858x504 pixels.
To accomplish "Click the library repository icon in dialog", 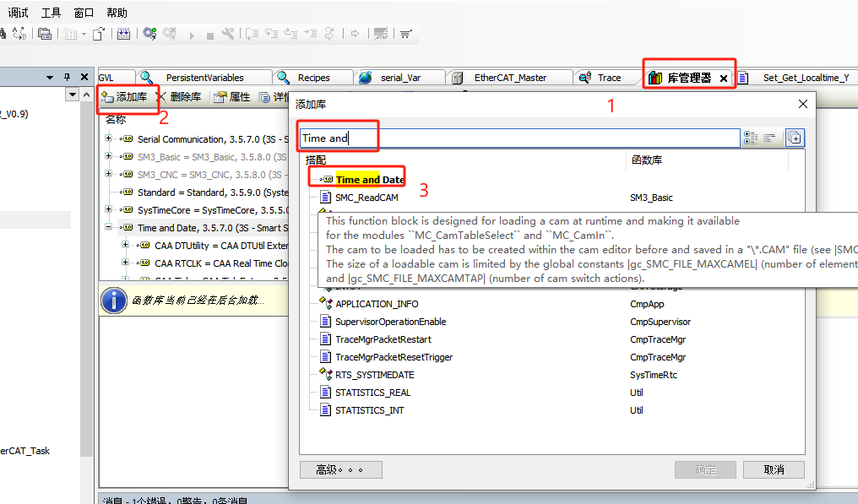I will [x=795, y=138].
